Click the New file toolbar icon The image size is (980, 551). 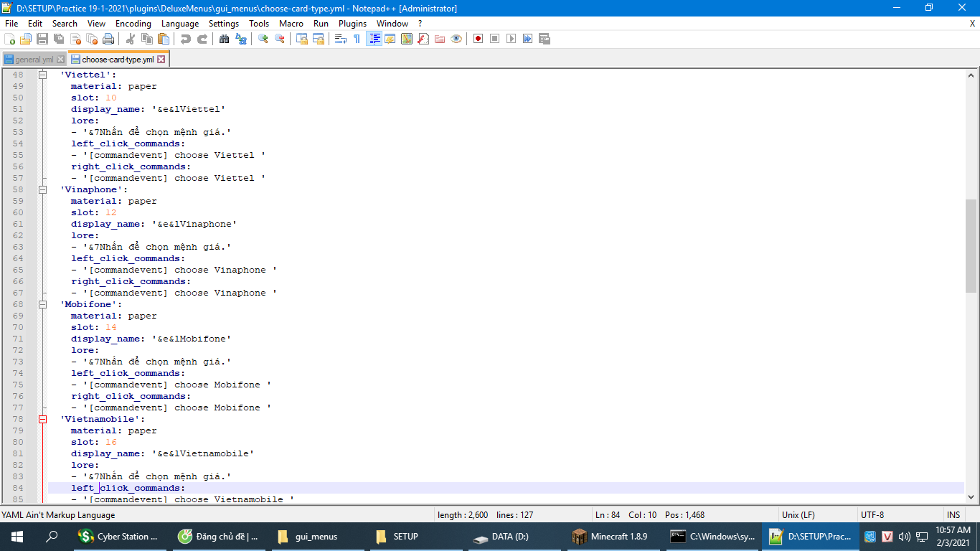tap(10, 39)
